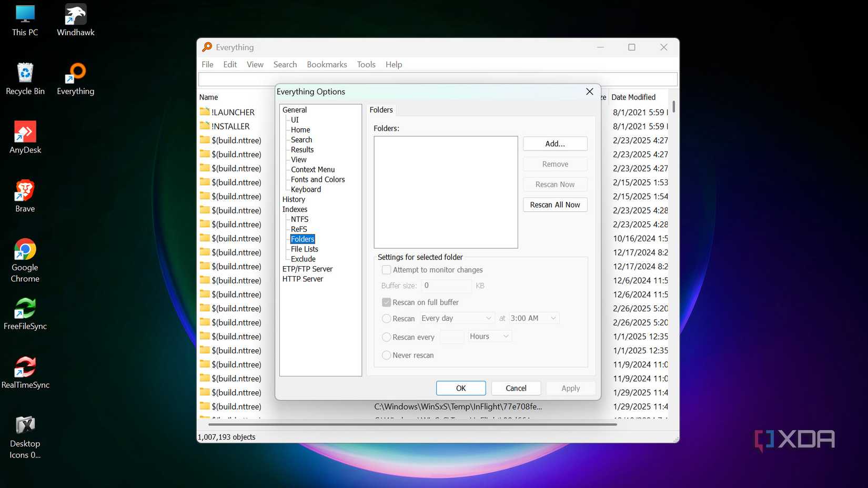Select the Never rescan radio button

pyautogui.click(x=386, y=355)
